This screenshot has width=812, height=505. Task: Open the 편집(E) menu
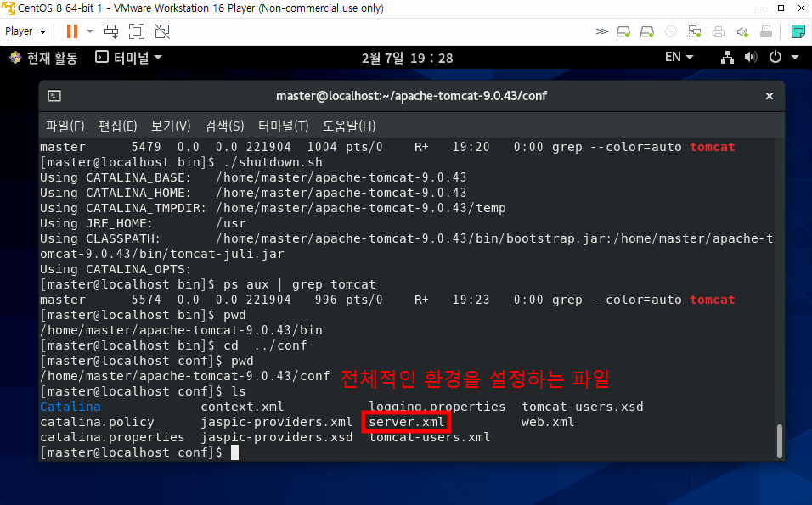(x=118, y=126)
